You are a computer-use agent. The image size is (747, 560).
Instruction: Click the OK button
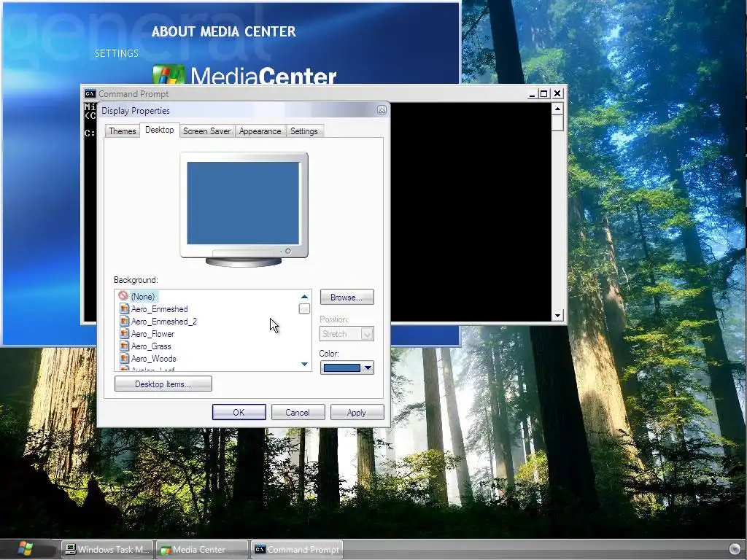pyautogui.click(x=239, y=413)
